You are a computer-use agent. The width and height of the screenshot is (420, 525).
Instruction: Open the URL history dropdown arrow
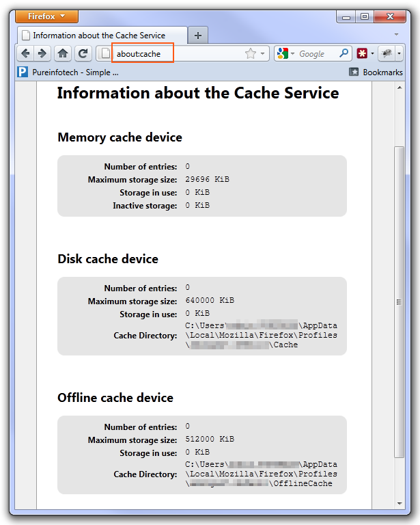tap(262, 53)
